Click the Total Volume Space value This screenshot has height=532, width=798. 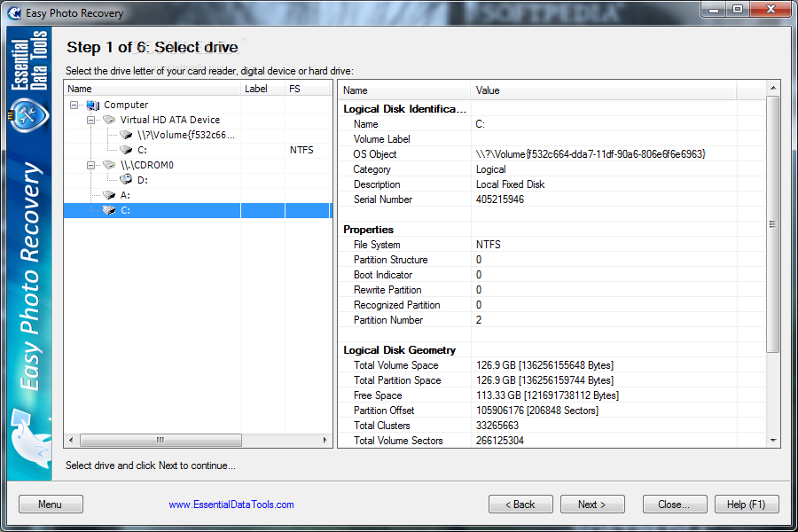(x=544, y=365)
